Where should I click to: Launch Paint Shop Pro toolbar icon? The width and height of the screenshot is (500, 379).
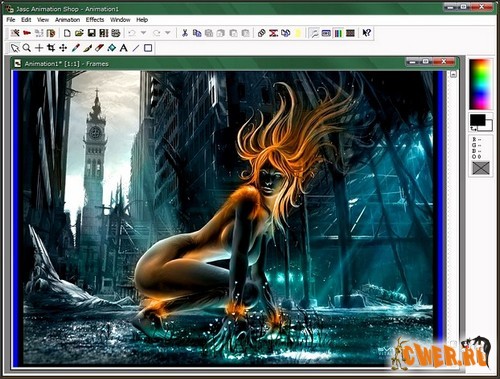click(51, 33)
